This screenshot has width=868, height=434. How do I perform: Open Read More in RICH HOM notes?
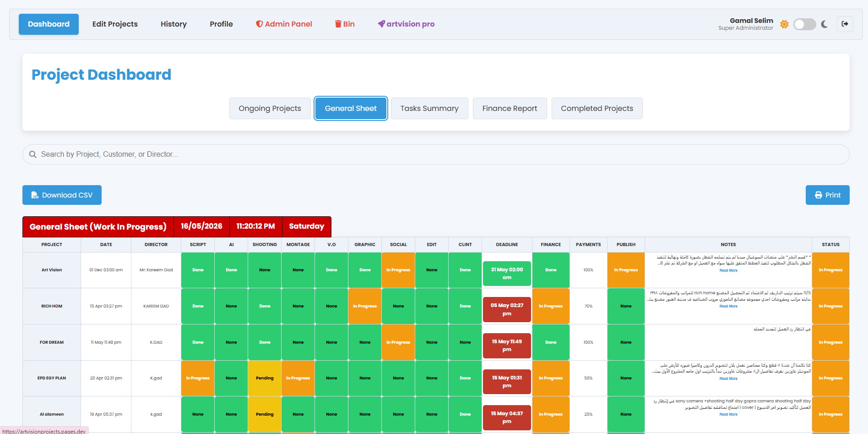coord(728,307)
